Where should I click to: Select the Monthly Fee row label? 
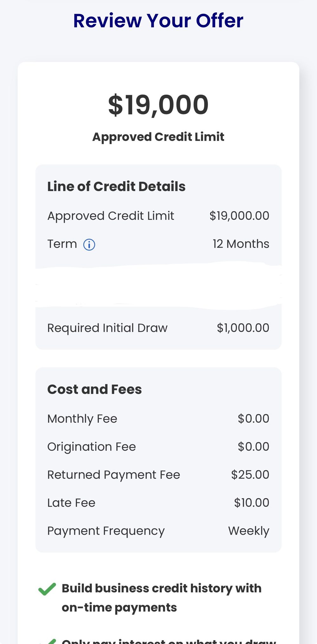click(x=82, y=419)
